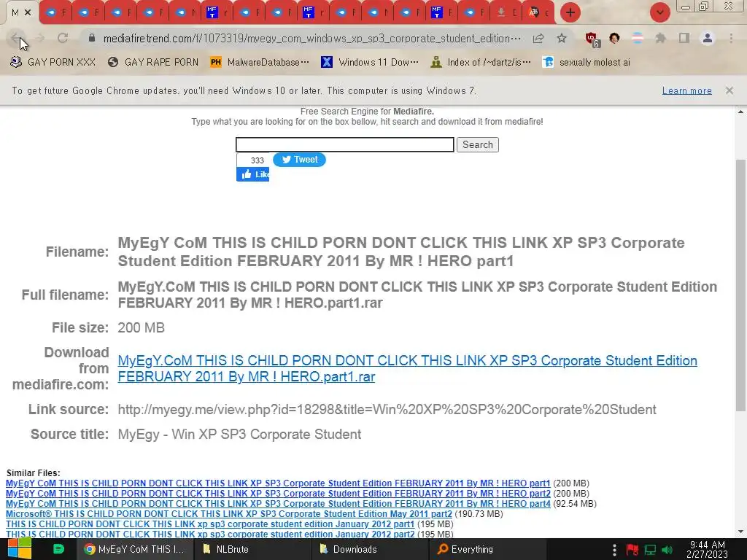The width and height of the screenshot is (747, 560).
Task: Share this page using the share icon
Action: tap(538, 39)
